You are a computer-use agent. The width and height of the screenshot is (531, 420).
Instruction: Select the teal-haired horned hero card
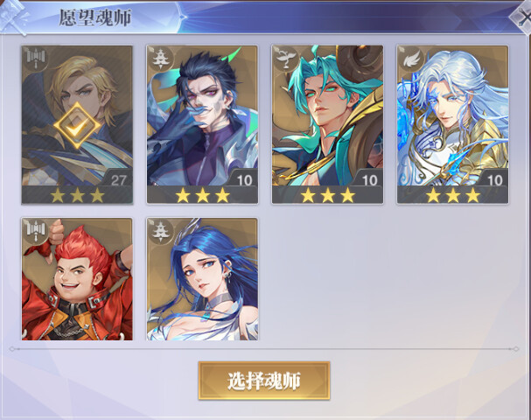point(327,124)
